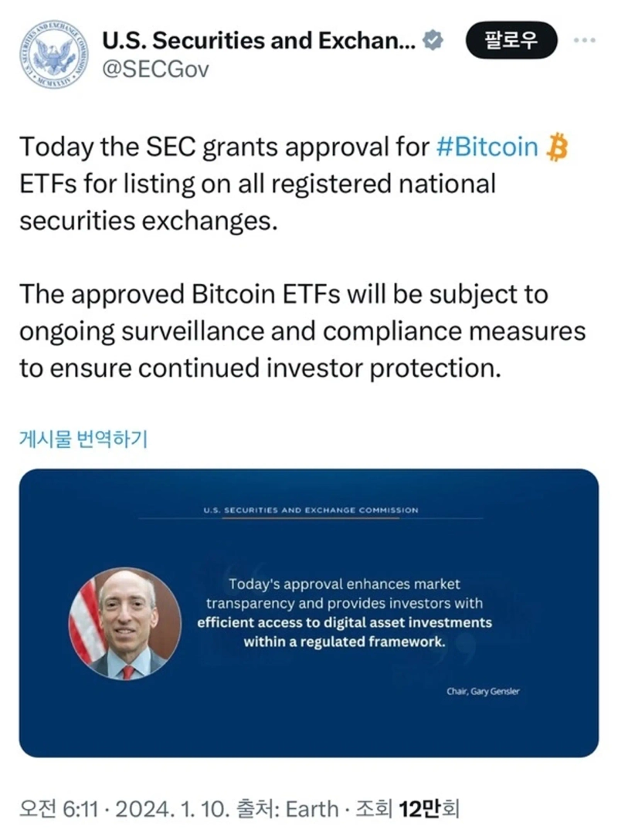Select the 게시물 번역하기 translate option

(x=85, y=437)
